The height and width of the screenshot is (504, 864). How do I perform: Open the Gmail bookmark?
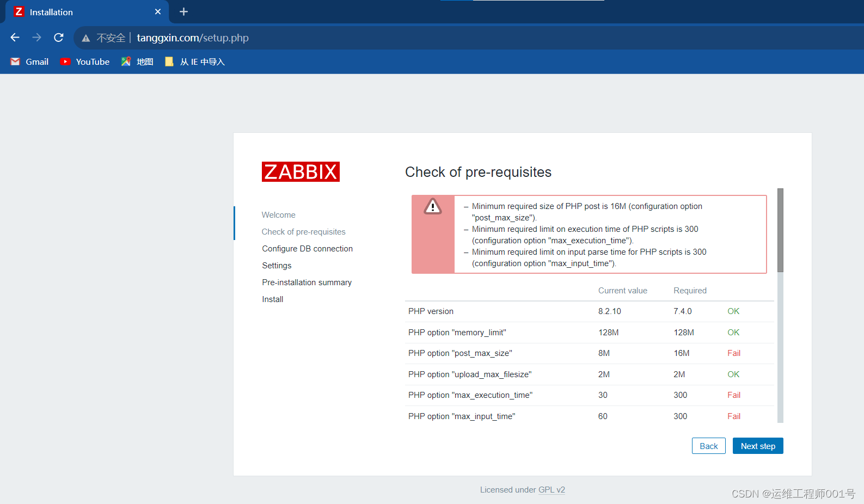click(x=29, y=62)
